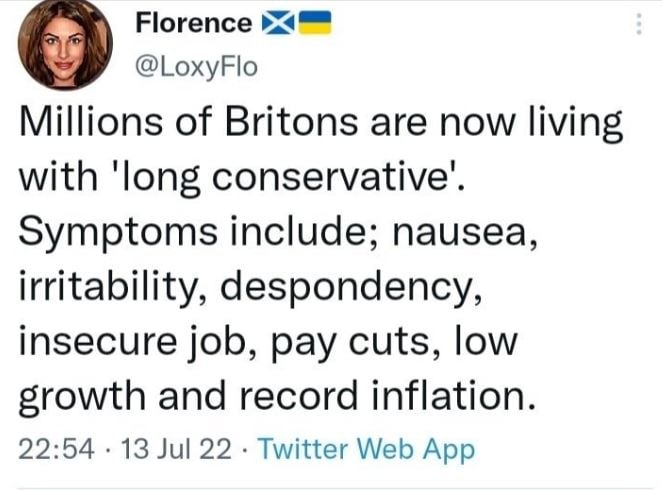Click the 13 Jul 22 date

[162, 449]
